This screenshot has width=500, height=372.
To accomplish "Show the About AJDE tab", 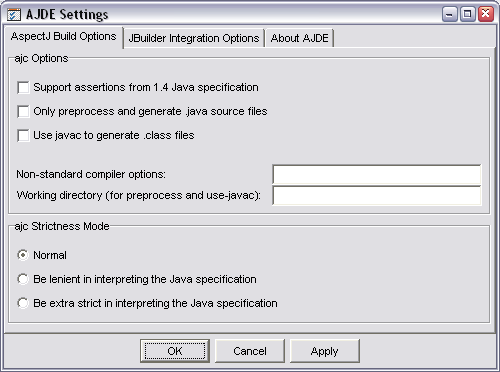I will [x=299, y=38].
